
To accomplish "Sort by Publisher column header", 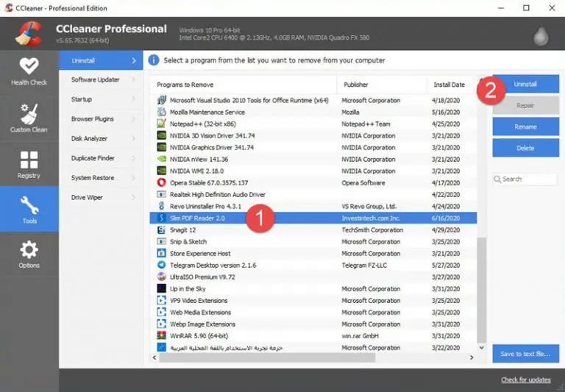I will pyautogui.click(x=382, y=85).
